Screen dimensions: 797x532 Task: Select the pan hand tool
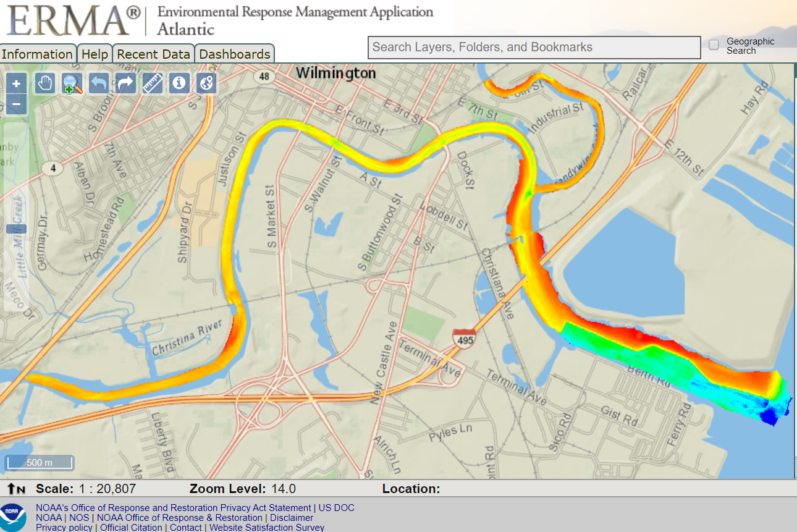coord(44,83)
